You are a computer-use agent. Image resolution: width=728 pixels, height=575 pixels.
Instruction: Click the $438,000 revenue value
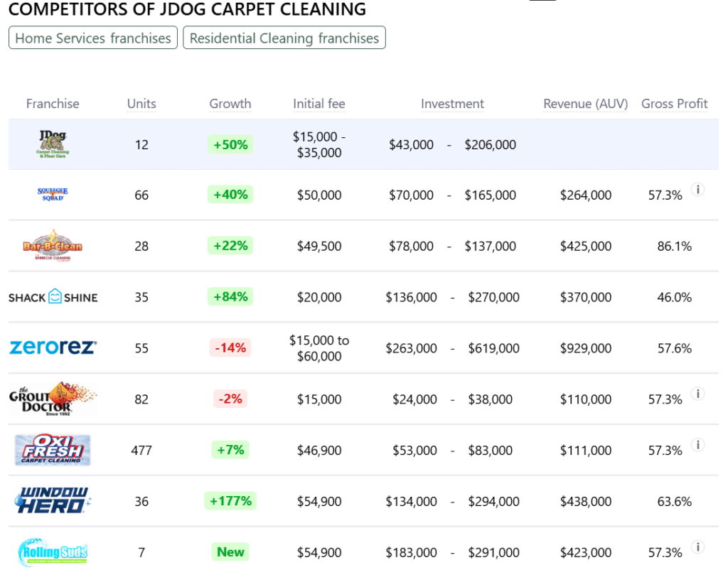coord(586,501)
